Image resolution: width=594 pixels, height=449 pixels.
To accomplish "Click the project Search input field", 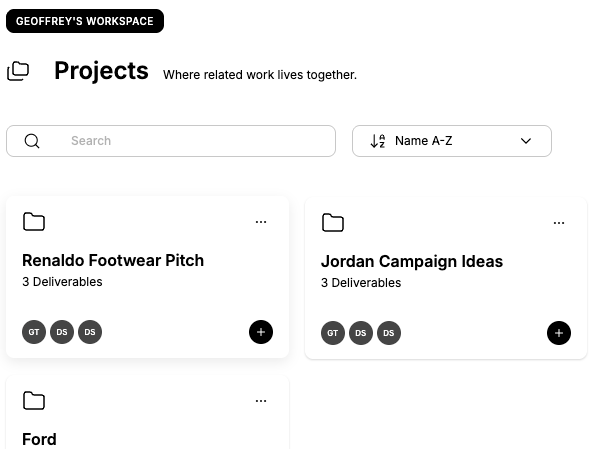I will pyautogui.click(x=171, y=141).
